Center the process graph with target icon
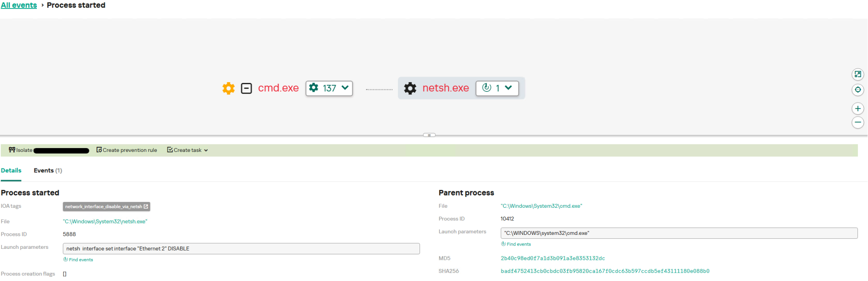The height and width of the screenshot is (281, 868). coord(857,90)
